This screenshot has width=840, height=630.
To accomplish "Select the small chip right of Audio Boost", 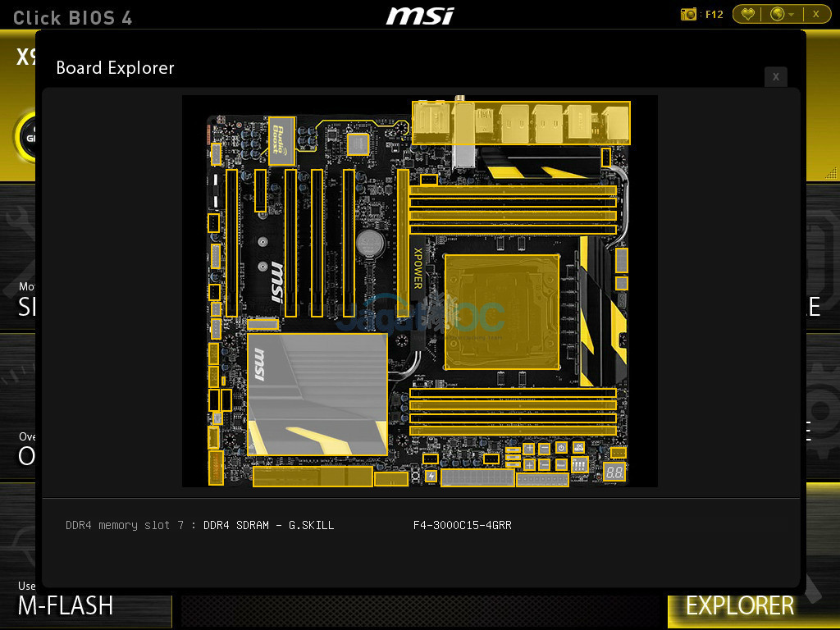I will tap(358, 144).
